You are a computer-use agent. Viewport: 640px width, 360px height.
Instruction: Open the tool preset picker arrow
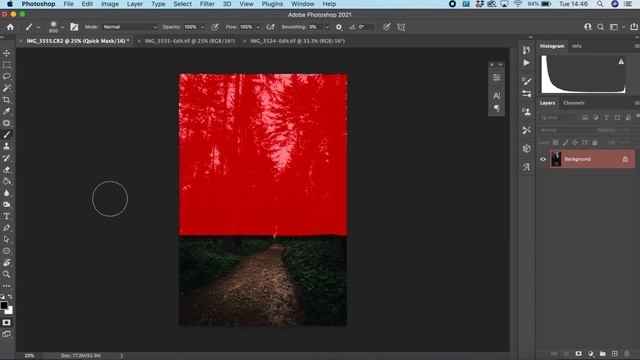coord(38,27)
